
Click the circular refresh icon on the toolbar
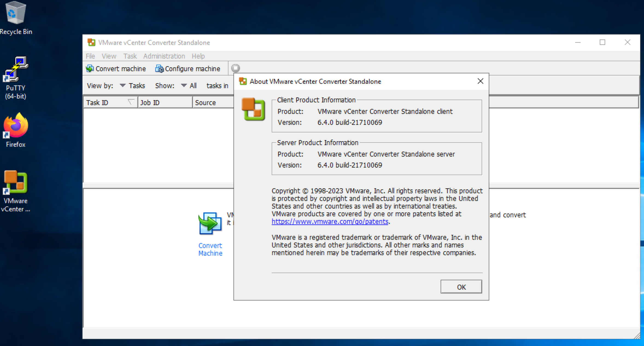click(235, 68)
